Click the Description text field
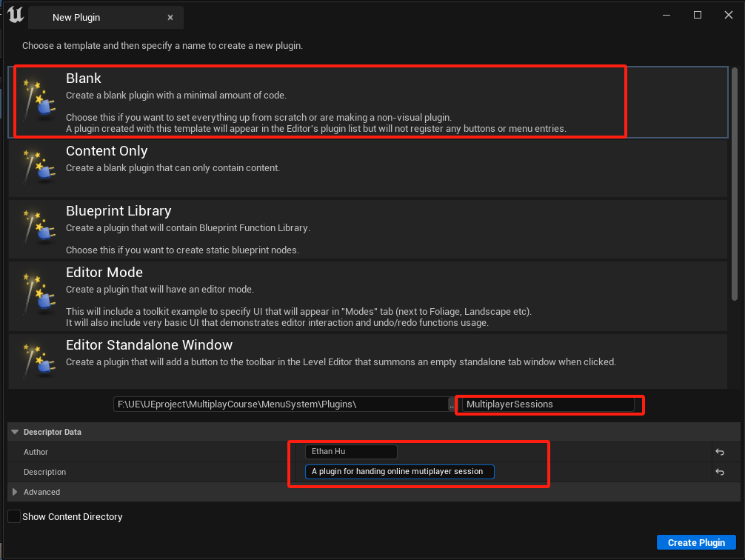This screenshot has width=745, height=560. (399, 472)
